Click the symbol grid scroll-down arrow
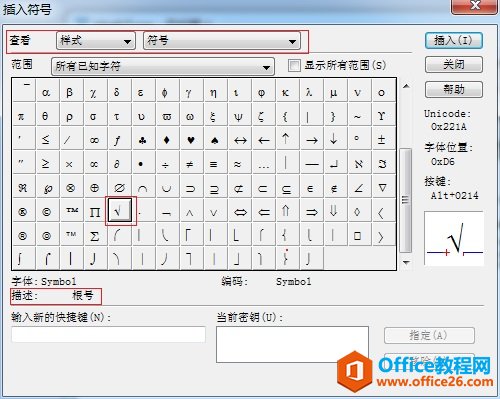Image resolution: width=500 pixels, height=399 pixels. [406, 263]
